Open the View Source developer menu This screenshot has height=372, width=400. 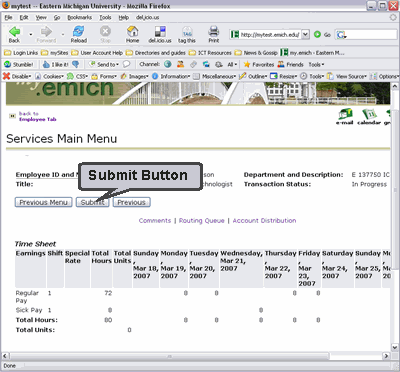point(347,76)
